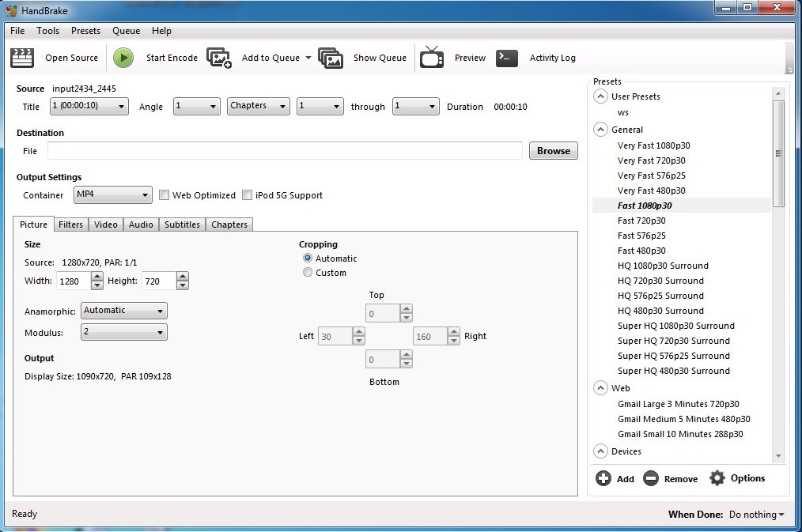Image resolution: width=802 pixels, height=532 pixels.
Task: Click the HandBrake app icon in title bar
Action: point(12,10)
